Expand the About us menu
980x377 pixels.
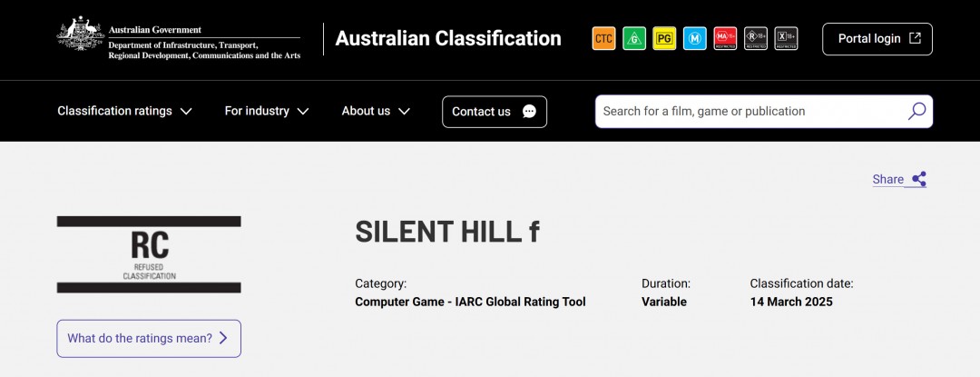[x=376, y=111]
